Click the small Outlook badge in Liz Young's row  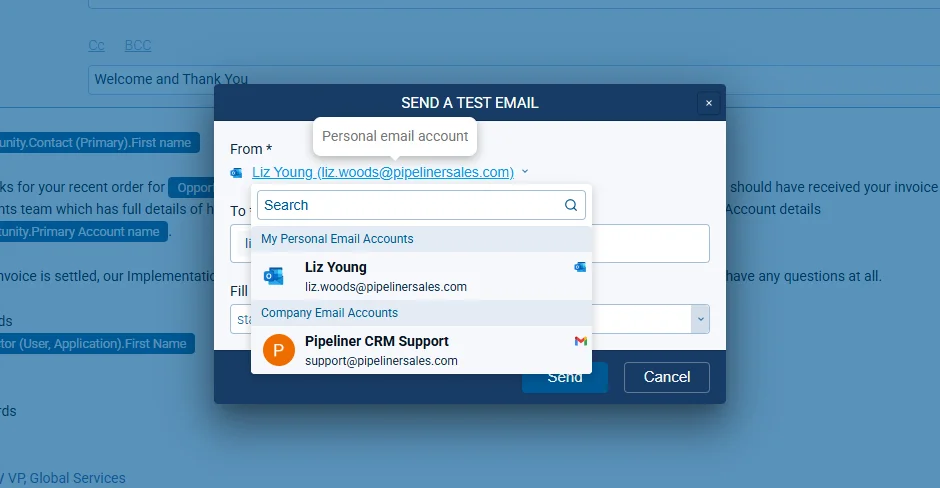point(580,267)
